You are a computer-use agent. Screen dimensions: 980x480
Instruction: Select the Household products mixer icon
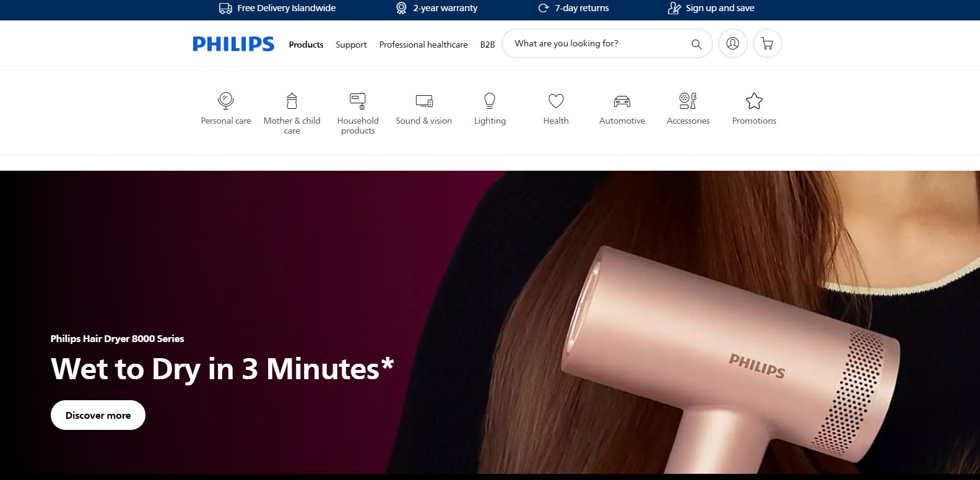tap(358, 100)
